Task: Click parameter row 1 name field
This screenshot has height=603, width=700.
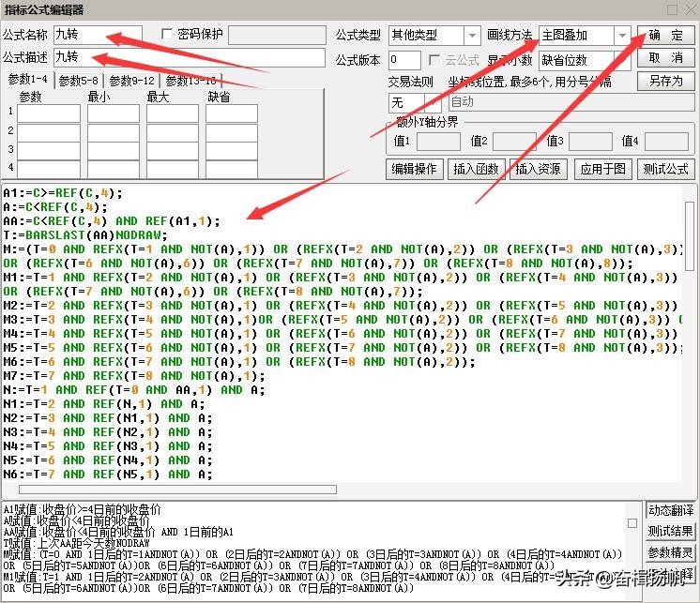Action: click(x=49, y=113)
